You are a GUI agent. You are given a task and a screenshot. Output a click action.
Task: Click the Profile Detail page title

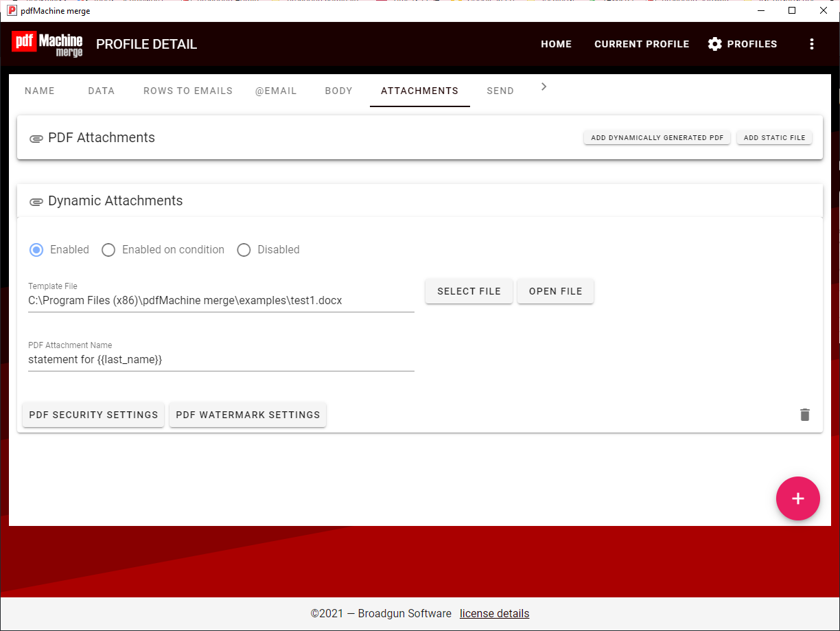(147, 45)
